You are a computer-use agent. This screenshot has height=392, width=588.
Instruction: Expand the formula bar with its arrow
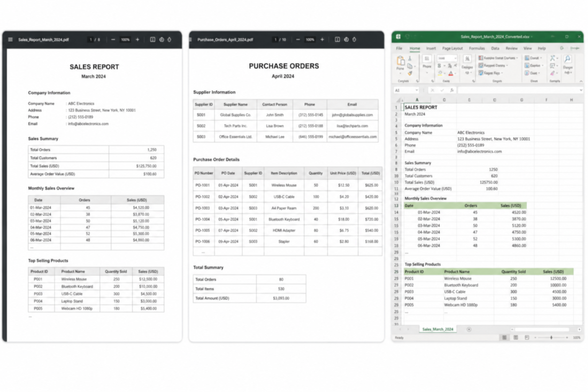click(581, 90)
